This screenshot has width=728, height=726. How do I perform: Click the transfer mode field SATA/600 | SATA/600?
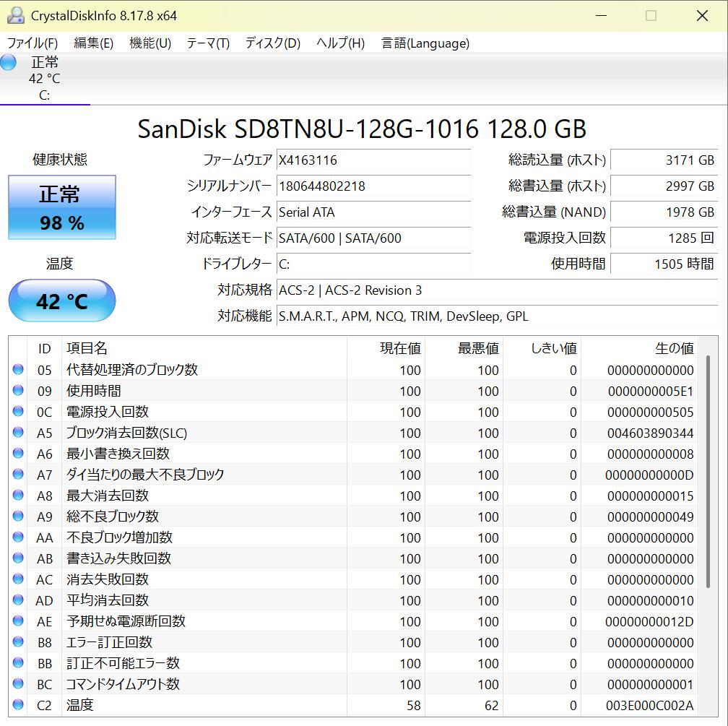374,238
